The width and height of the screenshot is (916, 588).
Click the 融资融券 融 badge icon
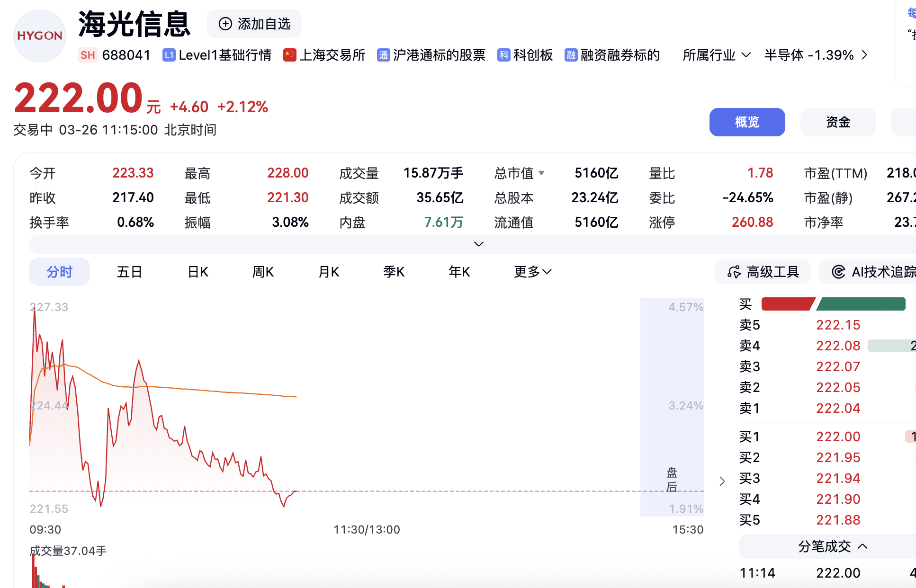[571, 55]
